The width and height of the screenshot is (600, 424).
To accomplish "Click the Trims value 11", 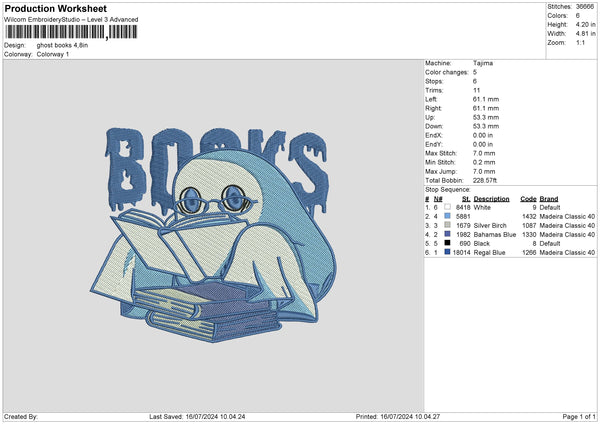I will click(x=476, y=90).
